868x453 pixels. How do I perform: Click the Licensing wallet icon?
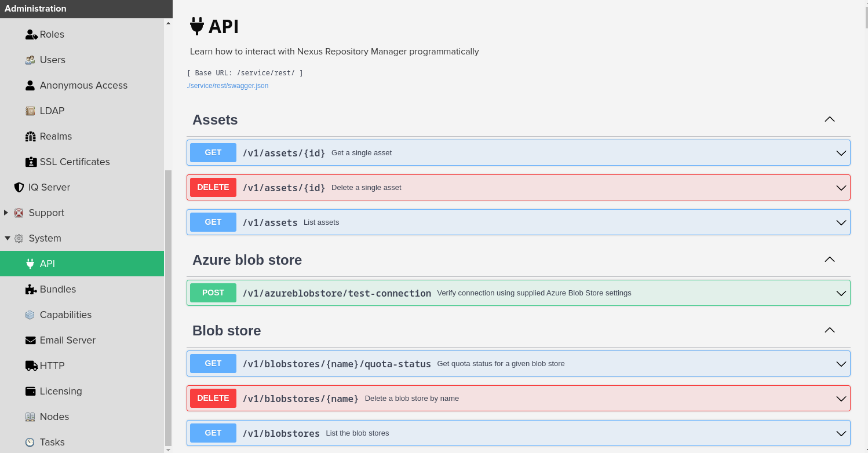[30, 392]
